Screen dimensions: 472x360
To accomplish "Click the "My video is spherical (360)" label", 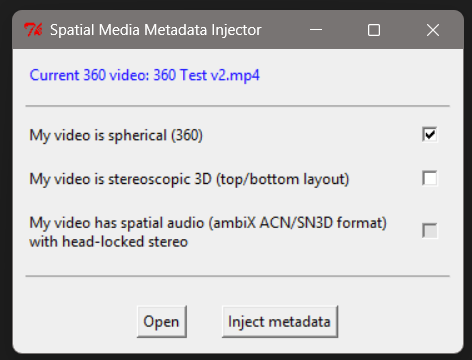I will pos(116,135).
